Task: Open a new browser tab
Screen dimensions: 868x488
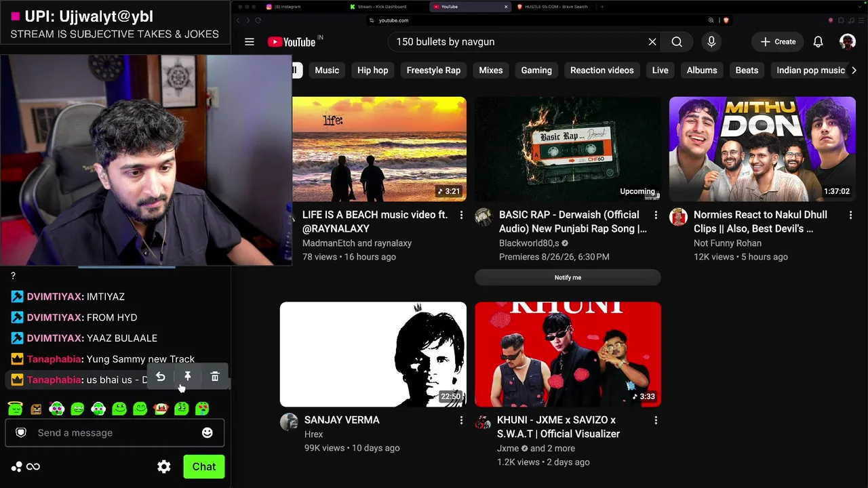Action: click(x=602, y=7)
